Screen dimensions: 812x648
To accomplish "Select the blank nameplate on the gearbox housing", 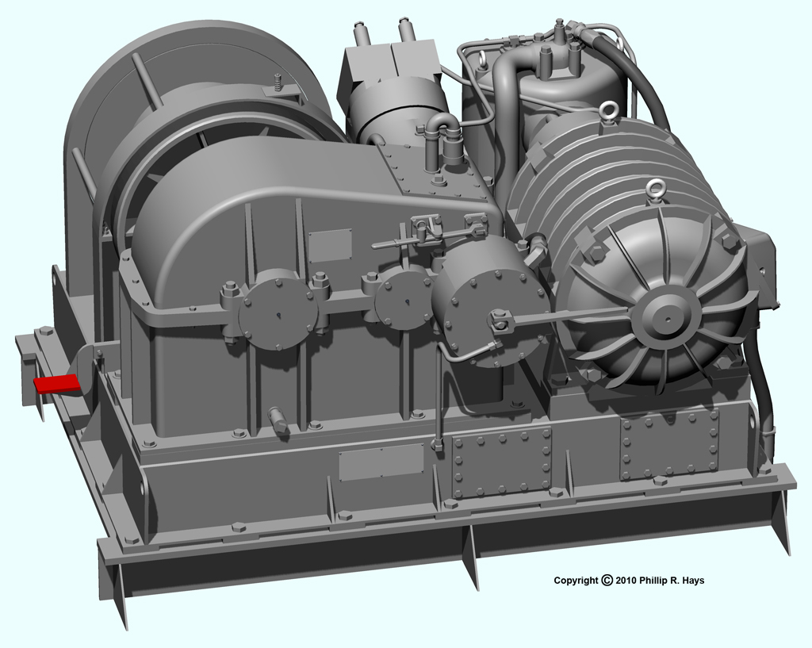I will coord(330,246).
